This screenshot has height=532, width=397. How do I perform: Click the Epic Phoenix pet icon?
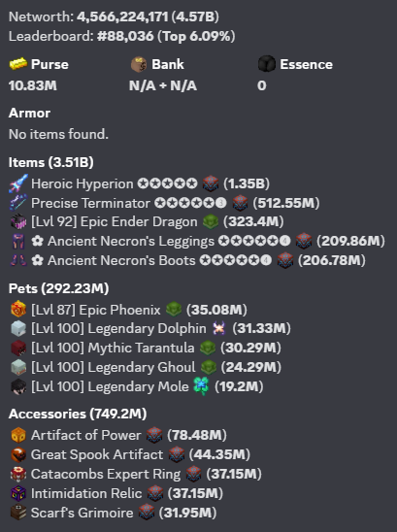[x=18, y=309]
